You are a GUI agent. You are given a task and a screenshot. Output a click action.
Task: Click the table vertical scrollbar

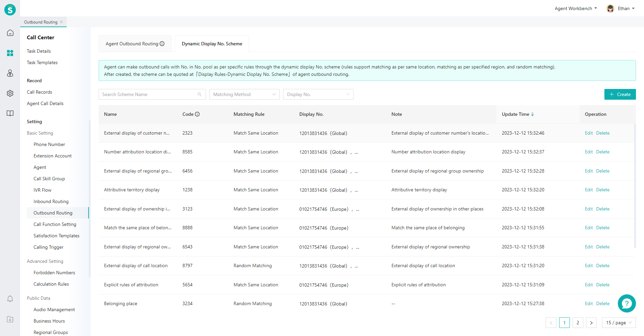(x=635, y=186)
